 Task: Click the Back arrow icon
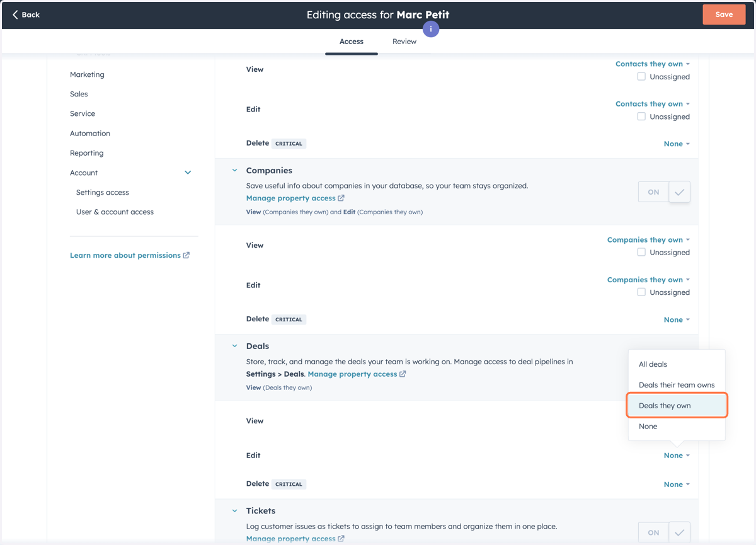15,14
